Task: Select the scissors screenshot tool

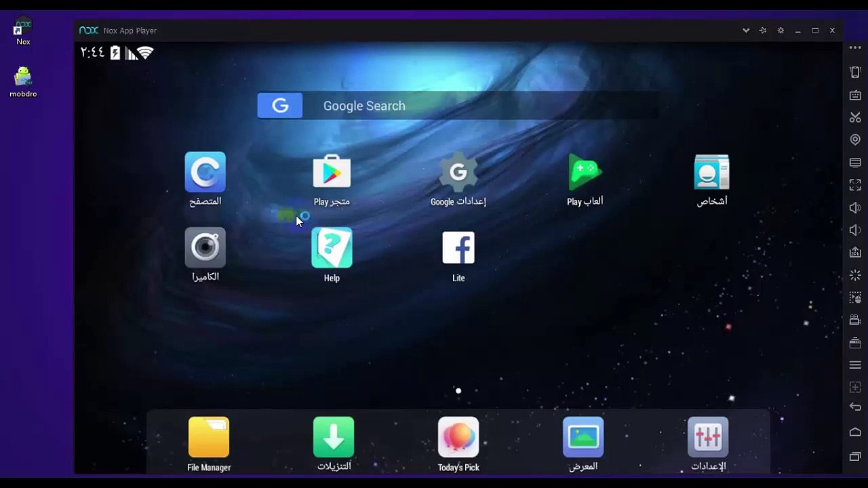Action: (x=855, y=118)
